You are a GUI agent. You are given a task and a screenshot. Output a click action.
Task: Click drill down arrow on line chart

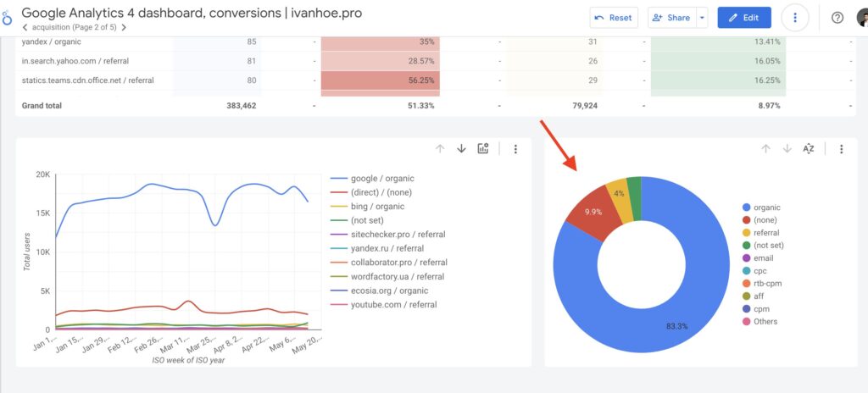(x=461, y=149)
